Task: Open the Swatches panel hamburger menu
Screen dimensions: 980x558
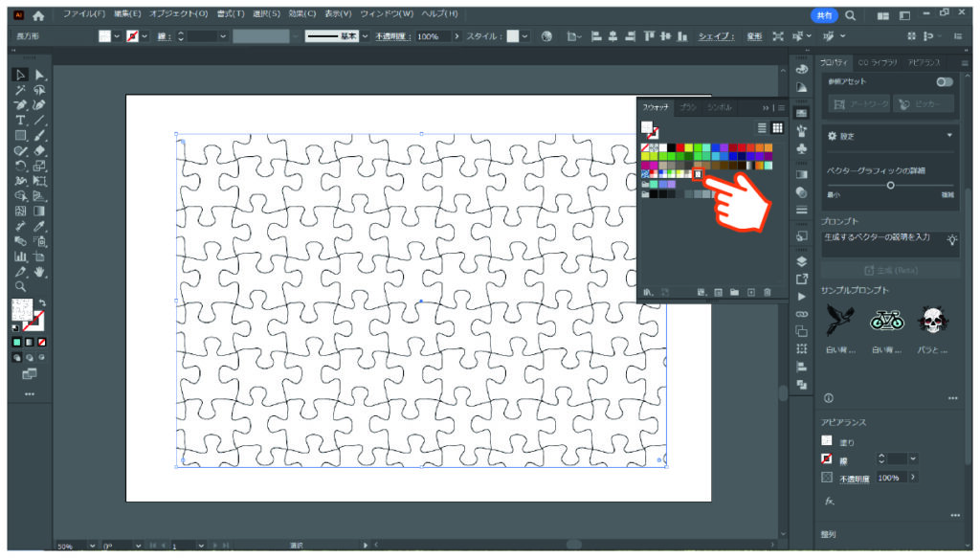Action: coord(781,107)
